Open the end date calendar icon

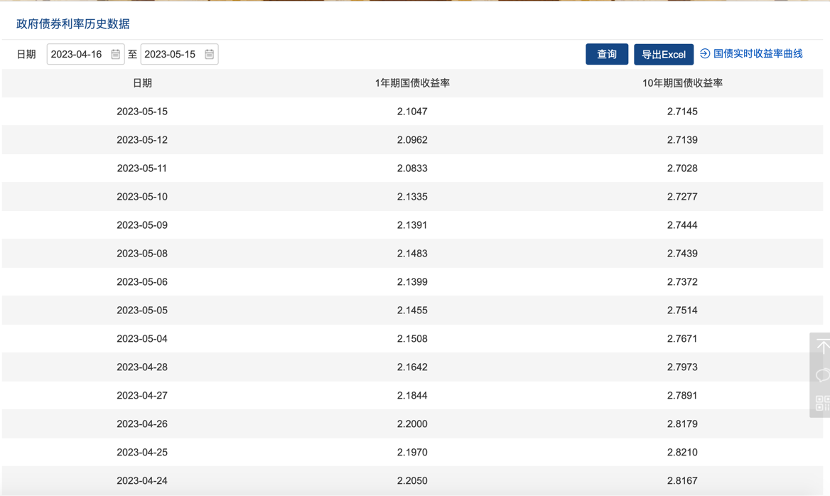click(x=209, y=54)
